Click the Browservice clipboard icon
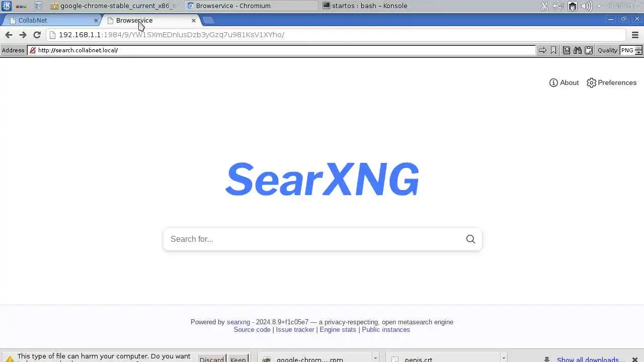The height and width of the screenshot is (362, 644). click(589, 50)
